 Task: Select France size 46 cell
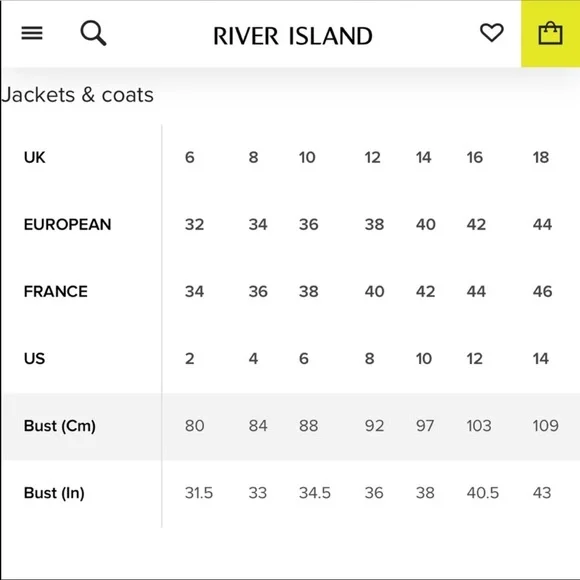tap(542, 291)
